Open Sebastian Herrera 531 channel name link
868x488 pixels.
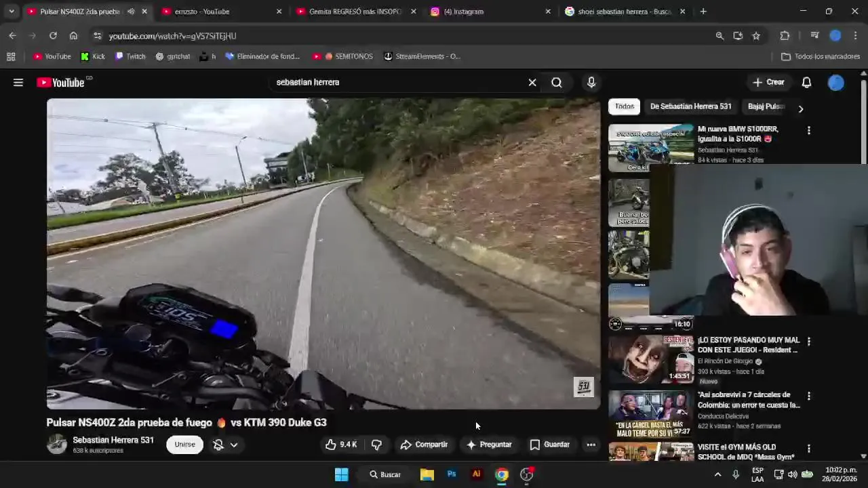(x=113, y=440)
